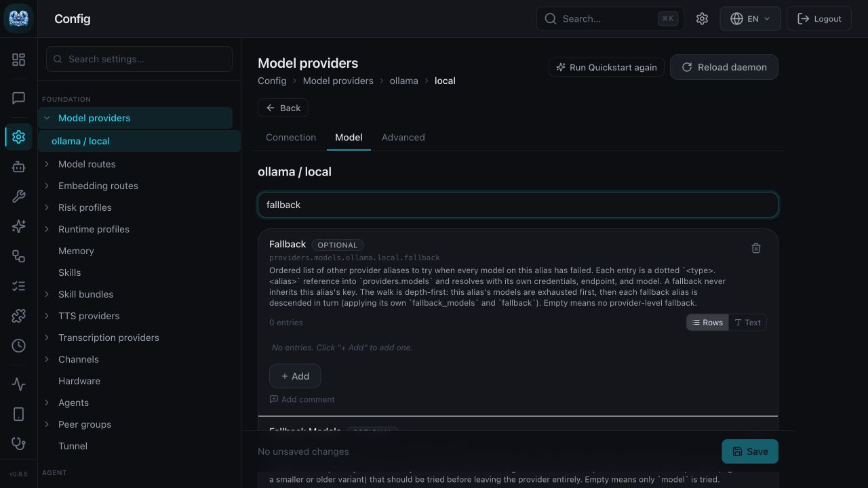
Task: Open the robot agents icon in sidebar
Action: point(18,167)
